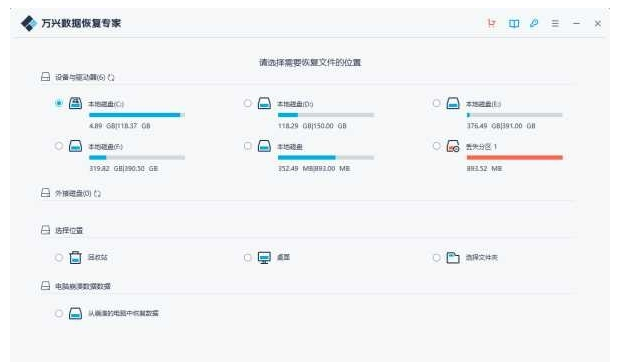This screenshot has width=622, height=362.
Task: Click the local disk (E:) label
Action: tap(483, 104)
